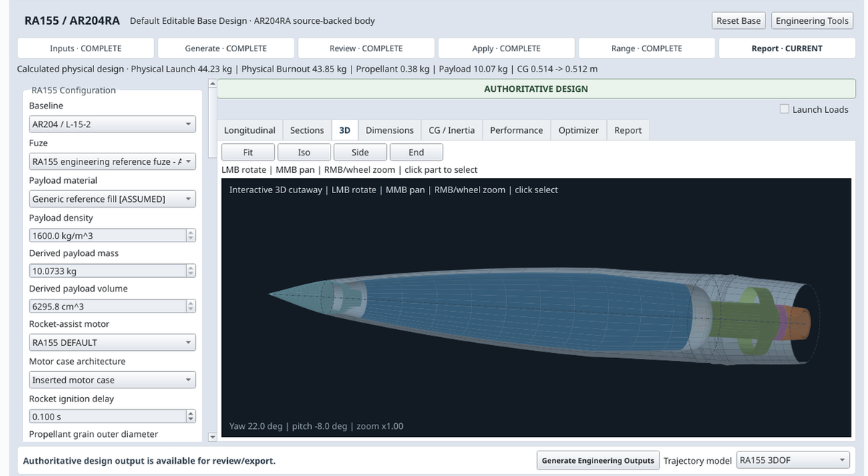Open the Trajectory model dropdown
The height and width of the screenshot is (476, 868).
pyautogui.click(x=793, y=460)
